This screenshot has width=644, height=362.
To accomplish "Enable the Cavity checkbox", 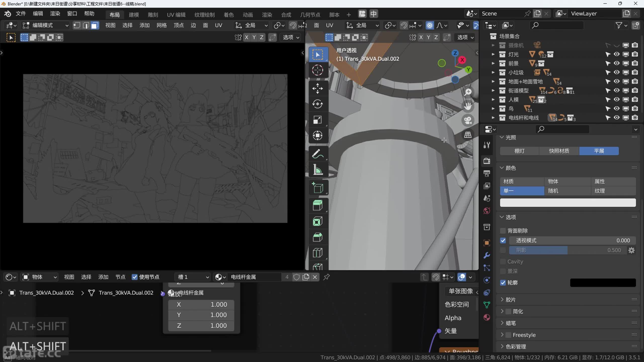I will (x=503, y=262).
